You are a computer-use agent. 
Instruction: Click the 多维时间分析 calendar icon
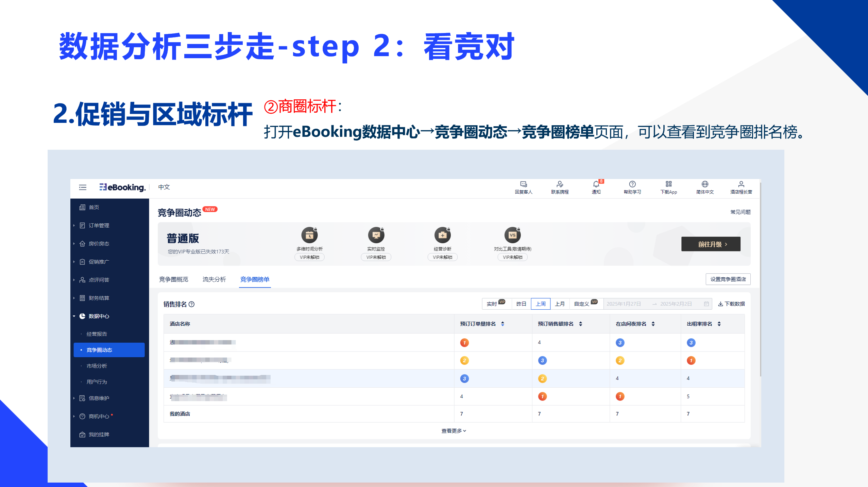coord(309,235)
